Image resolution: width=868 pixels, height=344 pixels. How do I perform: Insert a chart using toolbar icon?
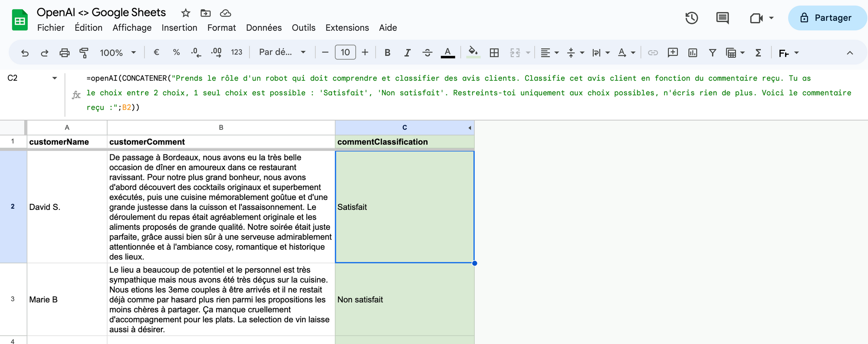693,53
